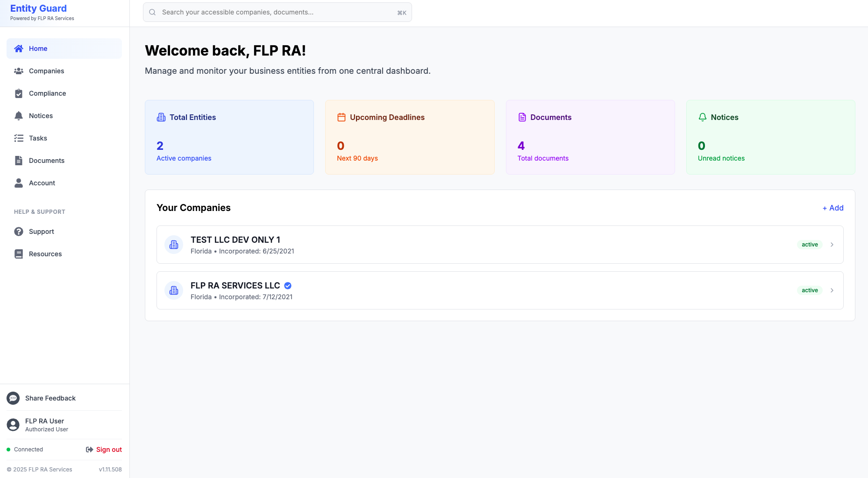Click the Tasks checklist icon
This screenshot has width=868, height=478.
[x=19, y=138]
